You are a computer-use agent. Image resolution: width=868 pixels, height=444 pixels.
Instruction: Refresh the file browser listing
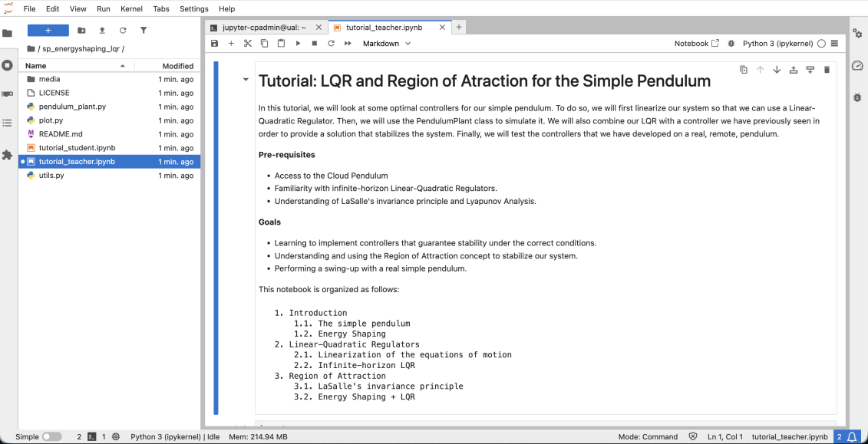(123, 30)
